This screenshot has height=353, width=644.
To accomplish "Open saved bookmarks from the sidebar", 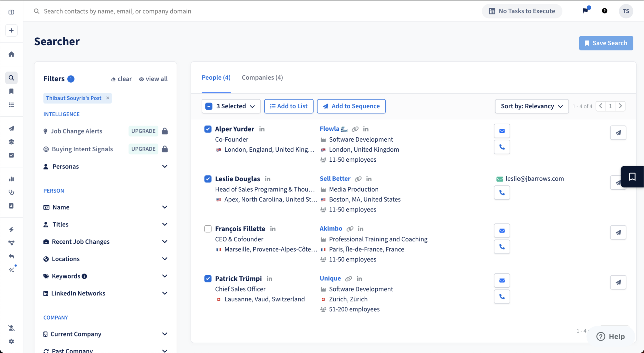I will pos(11,91).
